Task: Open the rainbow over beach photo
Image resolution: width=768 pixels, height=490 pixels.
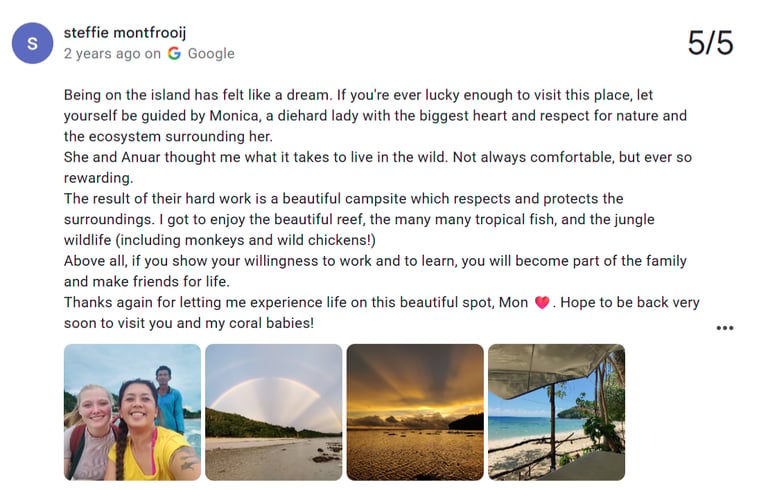Action: pos(274,412)
